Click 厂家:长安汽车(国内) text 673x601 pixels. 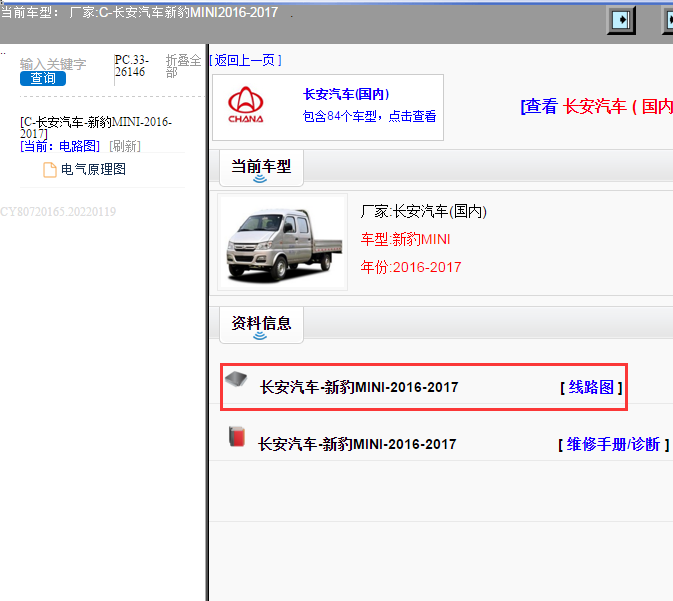click(x=424, y=211)
